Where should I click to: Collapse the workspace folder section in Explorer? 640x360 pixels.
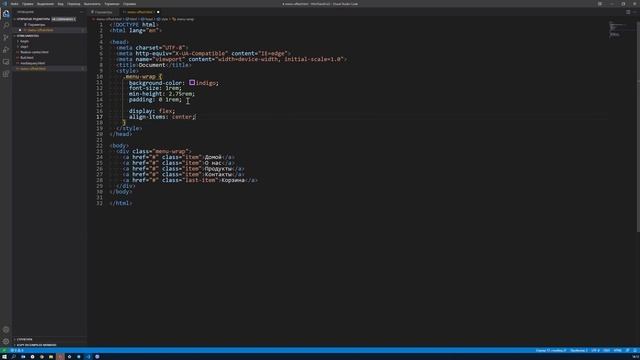(28, 36)
